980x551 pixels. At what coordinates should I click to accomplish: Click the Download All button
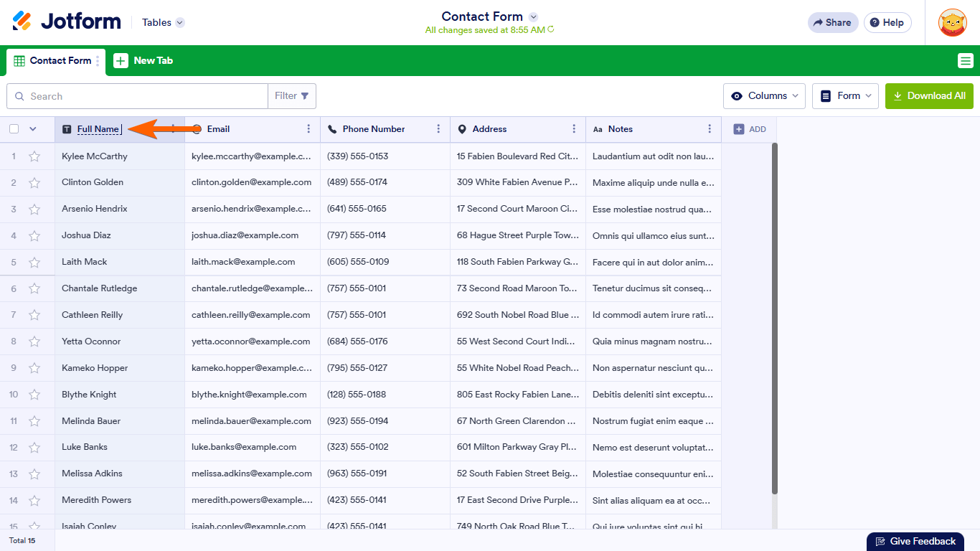pyautogui.click(x=929, y=96)
